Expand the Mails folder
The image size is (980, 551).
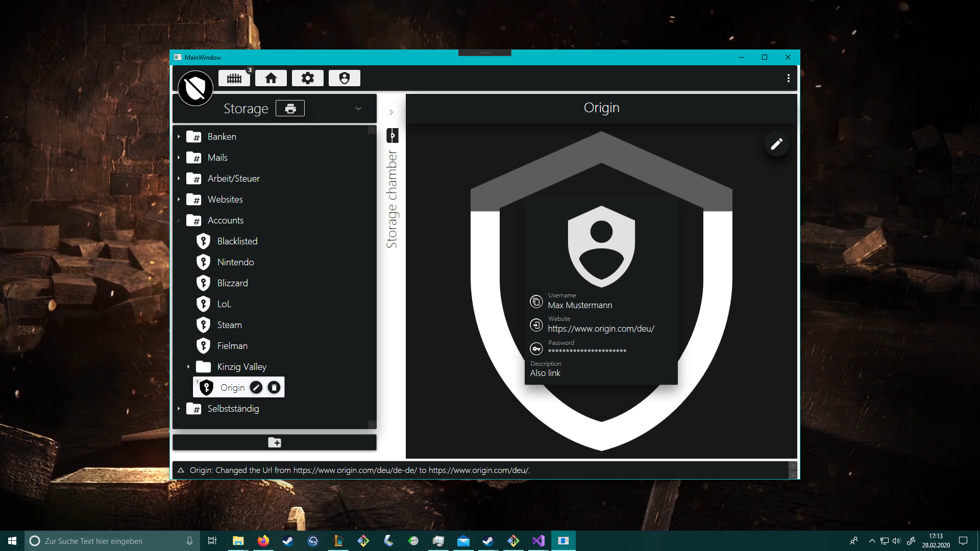click(x=179, y=158)
